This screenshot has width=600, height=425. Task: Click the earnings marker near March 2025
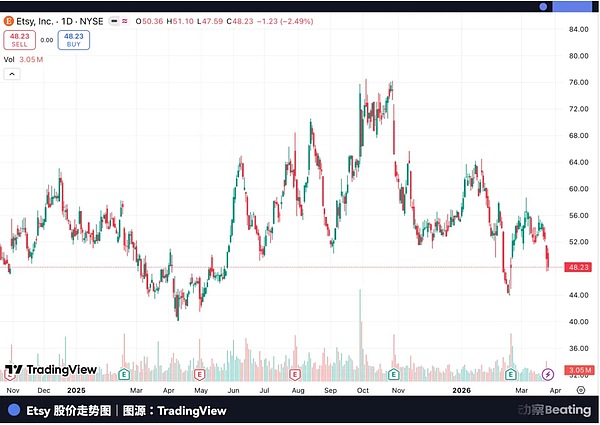123,373
